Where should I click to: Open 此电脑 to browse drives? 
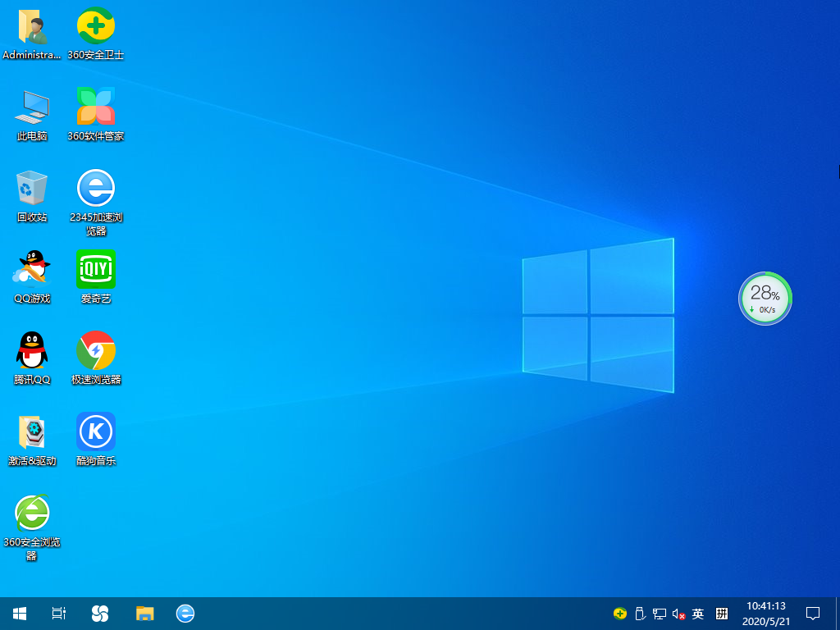pos(31,107)
